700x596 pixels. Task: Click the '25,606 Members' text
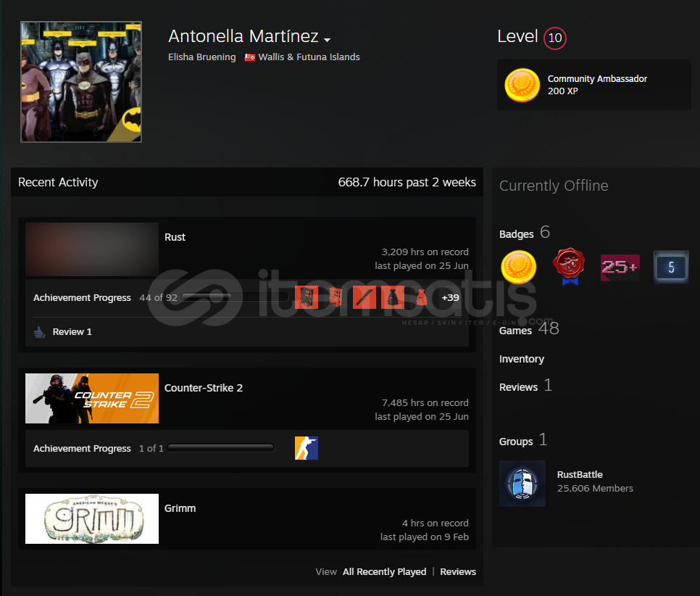(x=595, y=488)
